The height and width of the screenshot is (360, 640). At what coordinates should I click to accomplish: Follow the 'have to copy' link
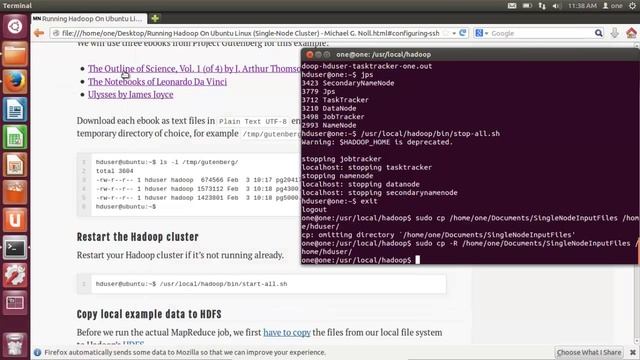coord(287,333)
